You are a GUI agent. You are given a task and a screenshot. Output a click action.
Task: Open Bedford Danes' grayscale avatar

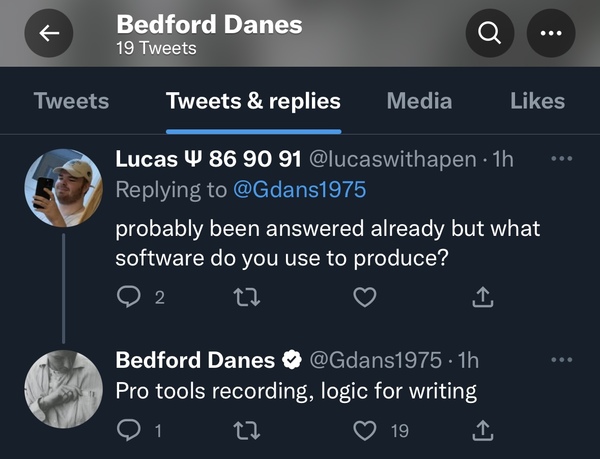click(64, 389)
